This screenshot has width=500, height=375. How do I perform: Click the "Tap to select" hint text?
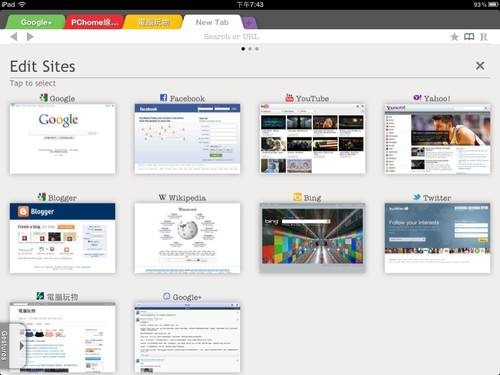[33, 83]
